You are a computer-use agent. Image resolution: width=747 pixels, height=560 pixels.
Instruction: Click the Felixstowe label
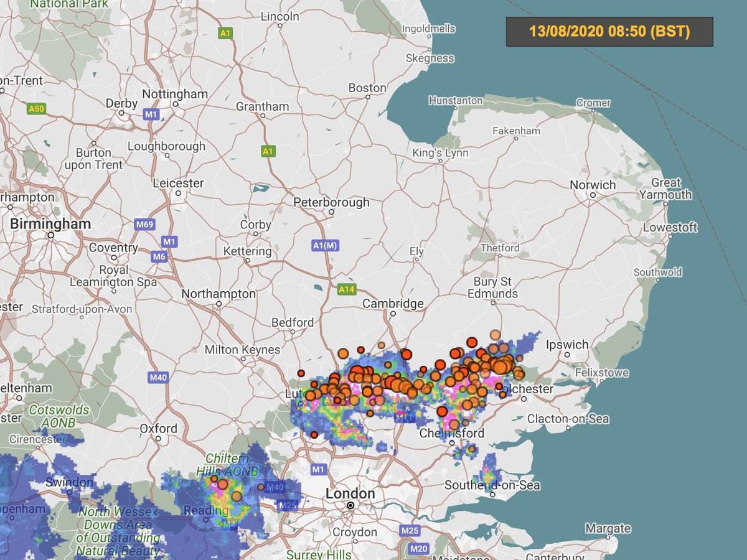click(x=603, y=373)
